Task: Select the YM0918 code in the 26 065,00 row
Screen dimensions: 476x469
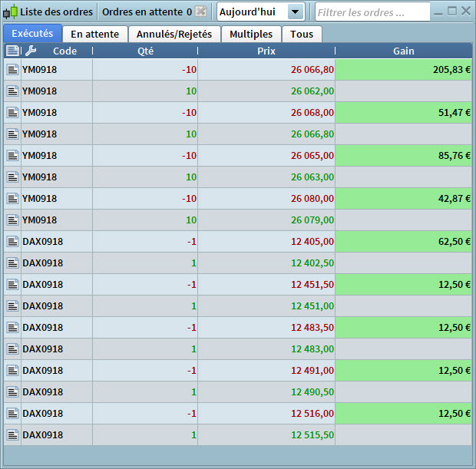Action: (x=39, y=156)
